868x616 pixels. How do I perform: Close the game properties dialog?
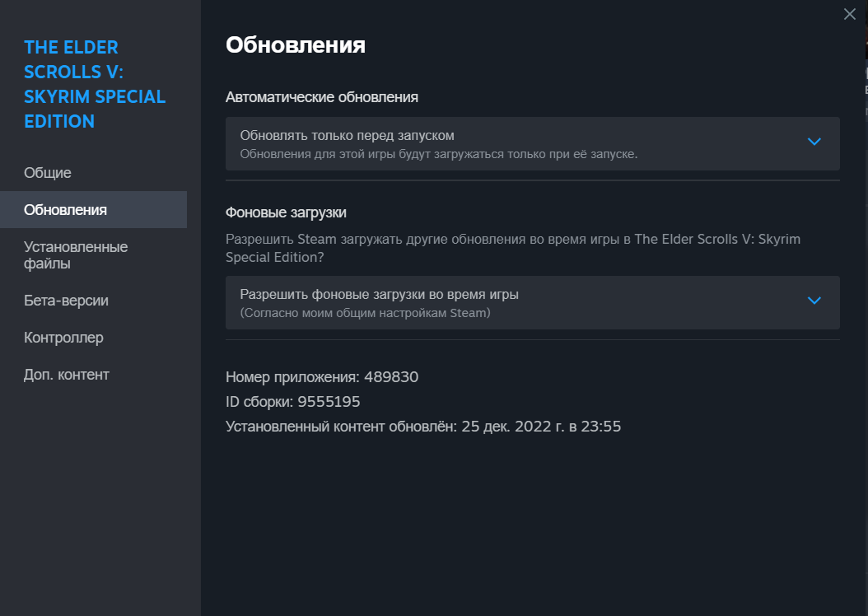(x=850, y=14)
